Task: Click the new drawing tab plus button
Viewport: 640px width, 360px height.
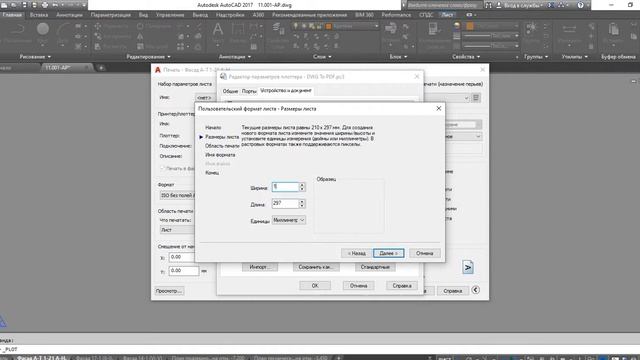Action: pos(101,68)
